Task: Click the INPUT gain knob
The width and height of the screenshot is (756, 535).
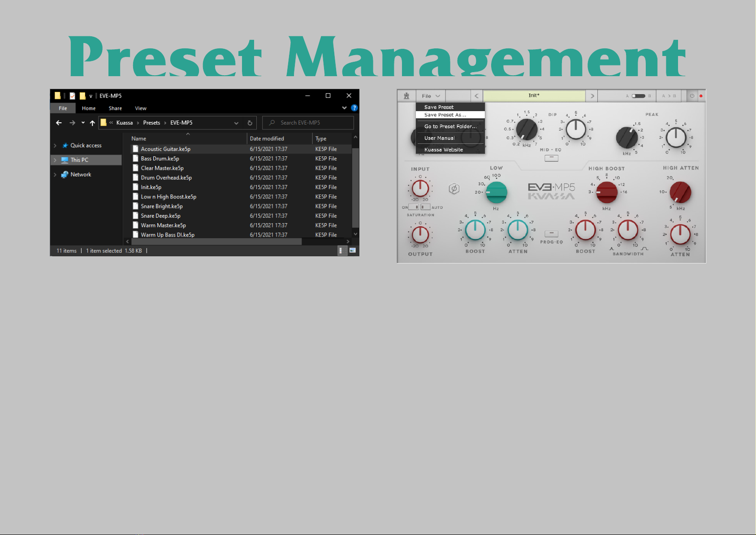Action: coord(420,188)
